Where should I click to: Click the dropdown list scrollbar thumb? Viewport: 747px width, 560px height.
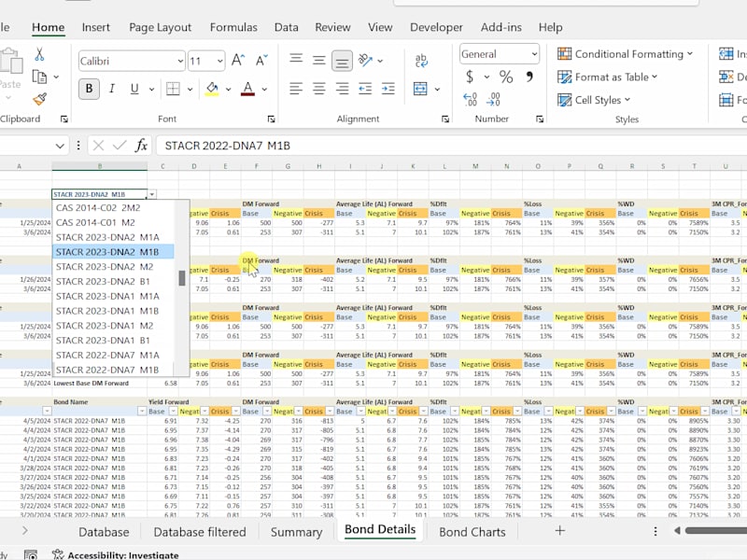click(x=181, y=278)
